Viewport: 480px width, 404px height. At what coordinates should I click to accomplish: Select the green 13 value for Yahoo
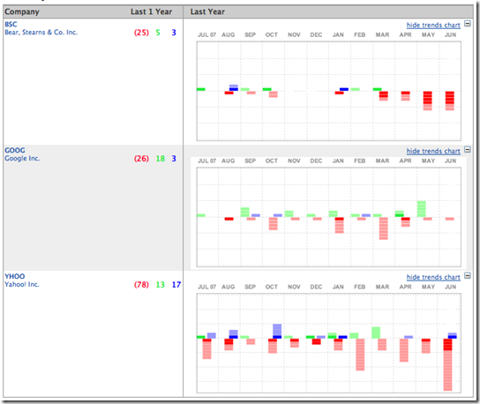160,285
